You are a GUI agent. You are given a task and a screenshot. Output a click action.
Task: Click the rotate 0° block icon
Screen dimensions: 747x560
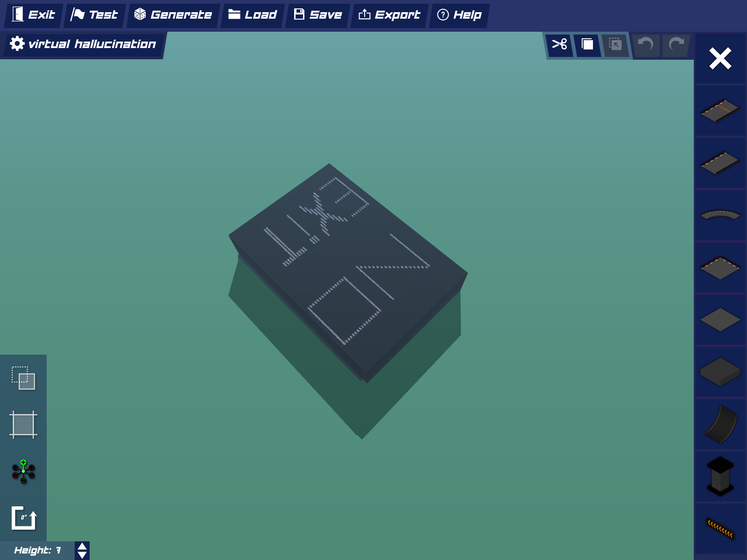(23, 518)
